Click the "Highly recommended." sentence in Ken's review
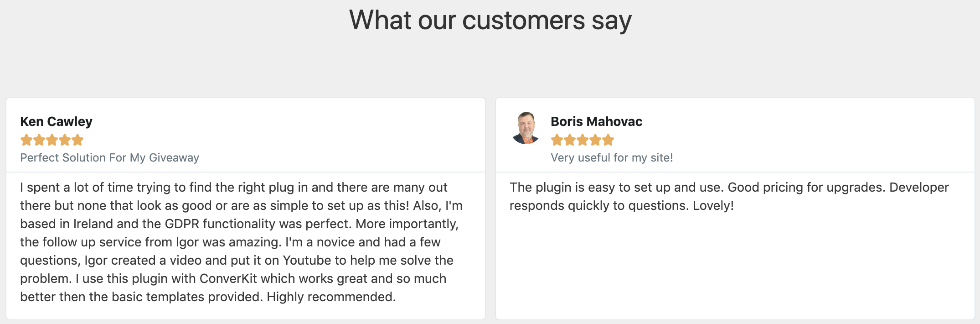The height and width of the screenshot is (324, 980). pos(331,297)
